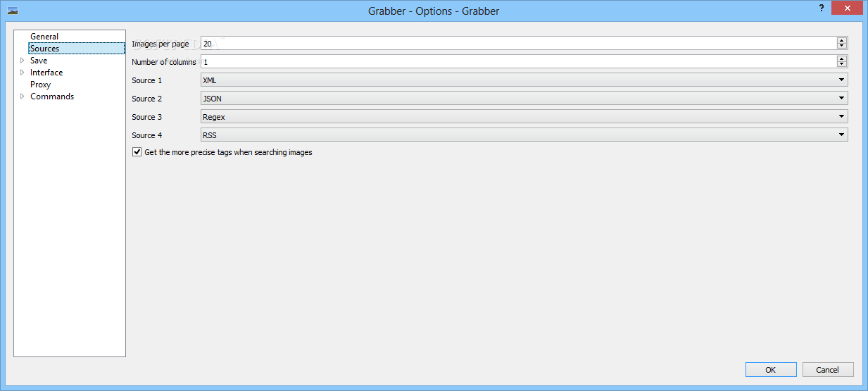
Task: Click the 'Images per page' label
Action: (161, 44)
